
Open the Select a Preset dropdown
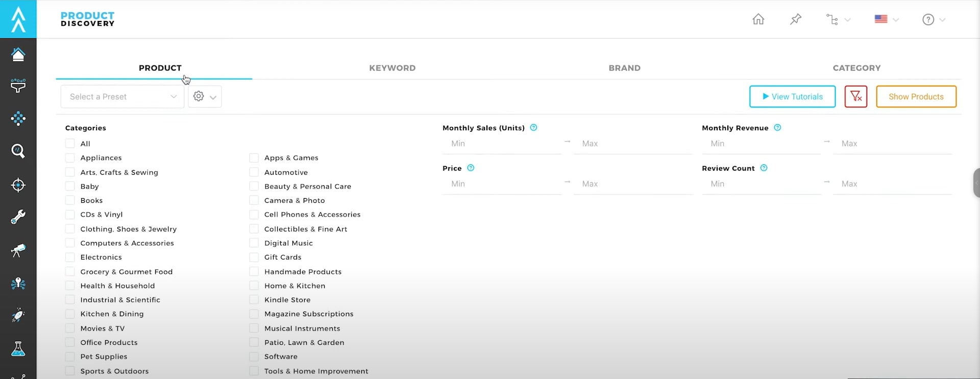tap(122, 97)
